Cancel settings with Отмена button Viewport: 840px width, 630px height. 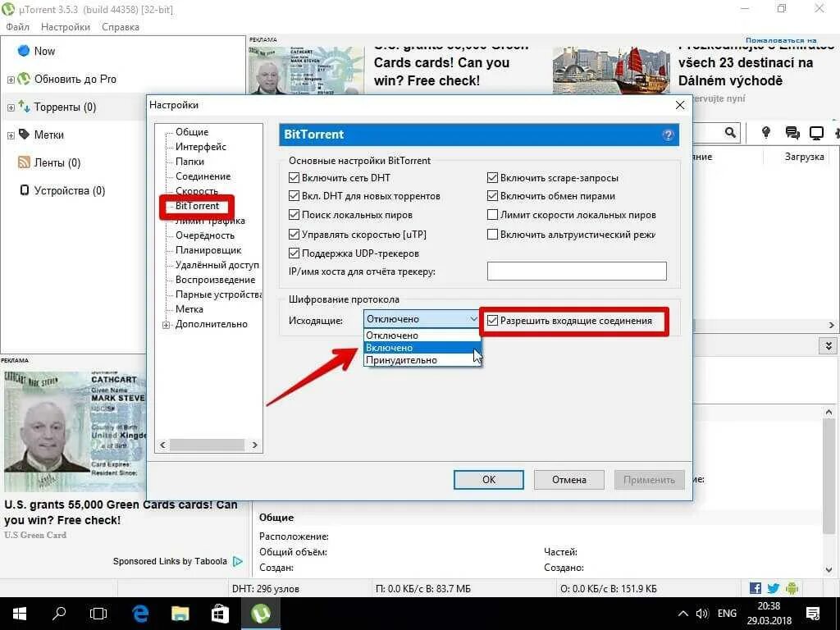569,479
